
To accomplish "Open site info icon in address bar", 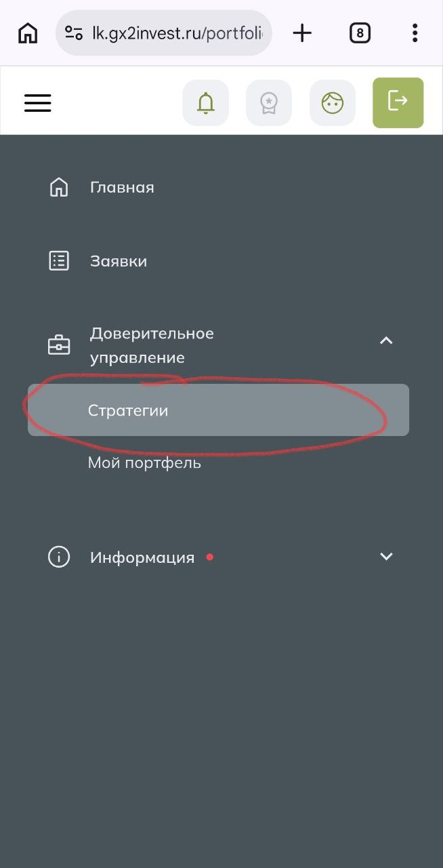I will click(x=73, y=33).
